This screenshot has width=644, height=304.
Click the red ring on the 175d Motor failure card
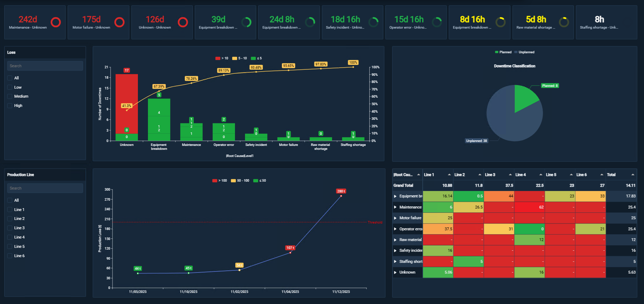click(119, 22)
